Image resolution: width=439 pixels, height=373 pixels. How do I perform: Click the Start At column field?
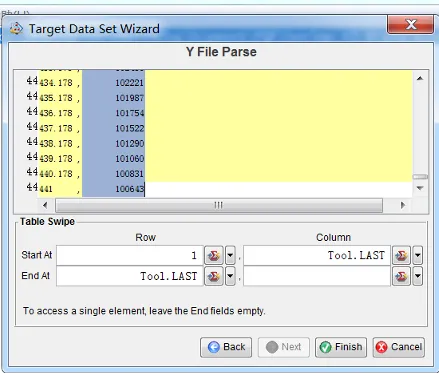tap(317, 256)
